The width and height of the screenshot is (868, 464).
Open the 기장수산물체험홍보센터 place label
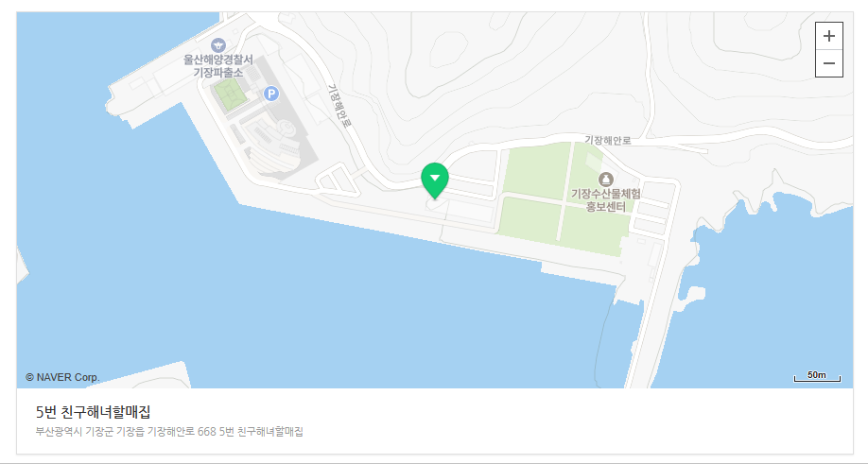click(605, 200)
